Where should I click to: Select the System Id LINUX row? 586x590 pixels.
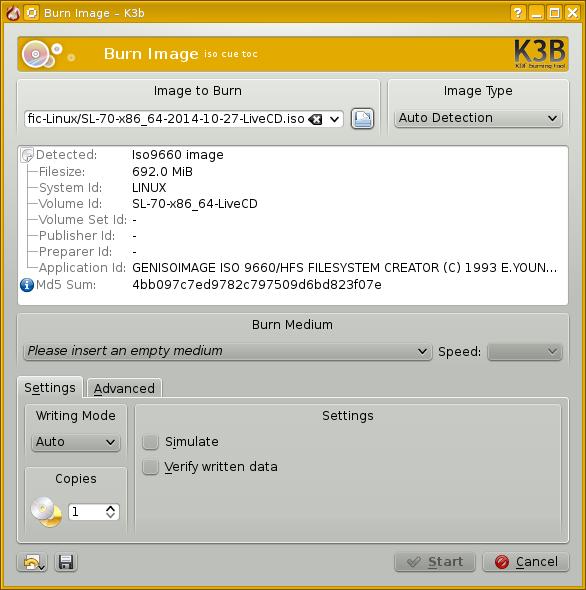pyautogui.click(x=292, y=188)
